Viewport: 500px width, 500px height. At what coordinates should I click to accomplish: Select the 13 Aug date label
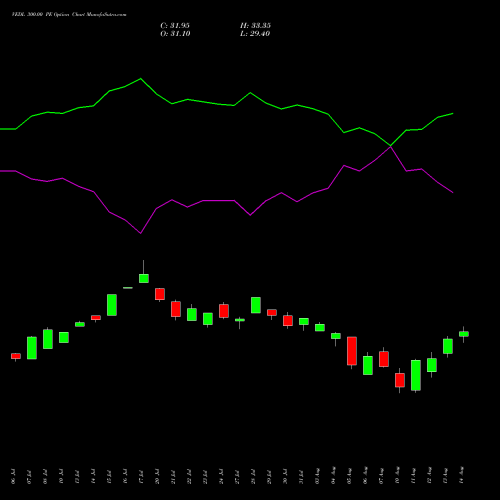pyautogui.click(x=445, y=476)
